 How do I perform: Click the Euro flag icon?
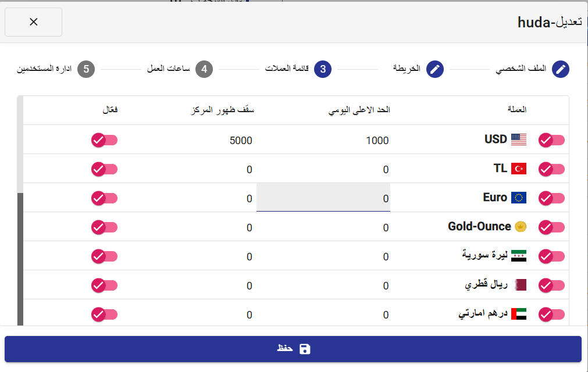(519, 198)
